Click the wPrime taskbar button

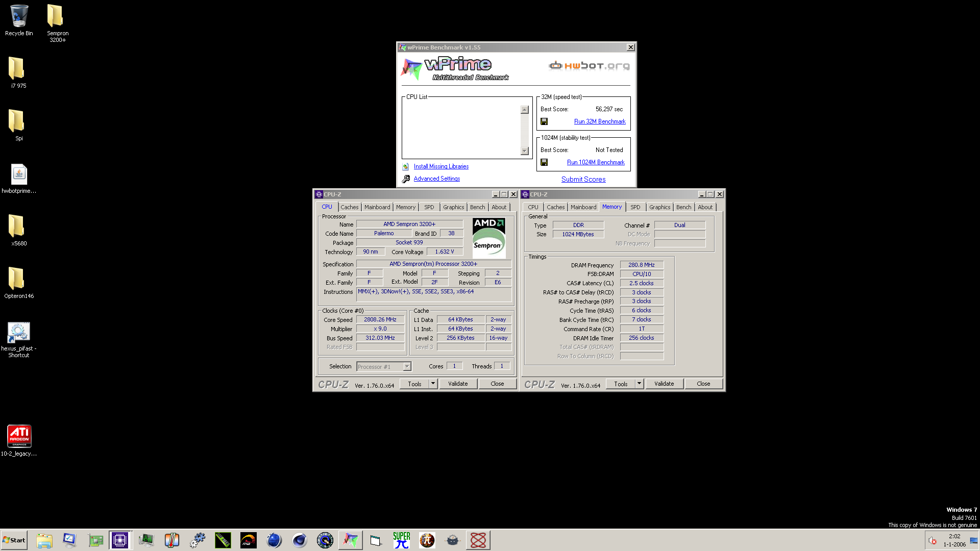351,540
